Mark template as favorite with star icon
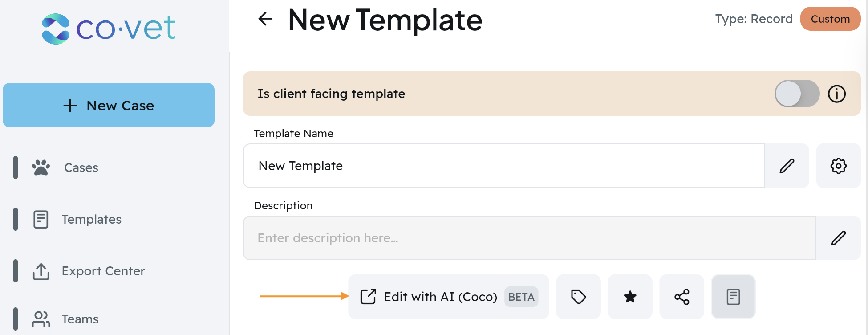 630,297
